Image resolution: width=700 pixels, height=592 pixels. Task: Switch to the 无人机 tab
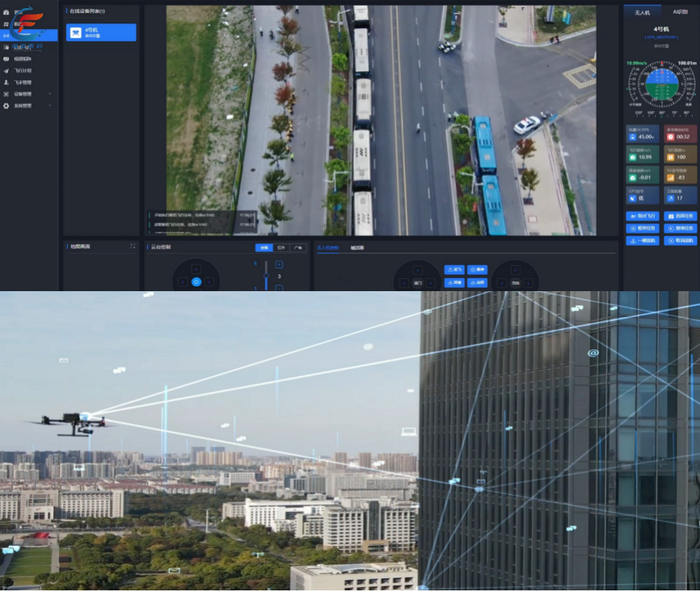click(642, 12)
